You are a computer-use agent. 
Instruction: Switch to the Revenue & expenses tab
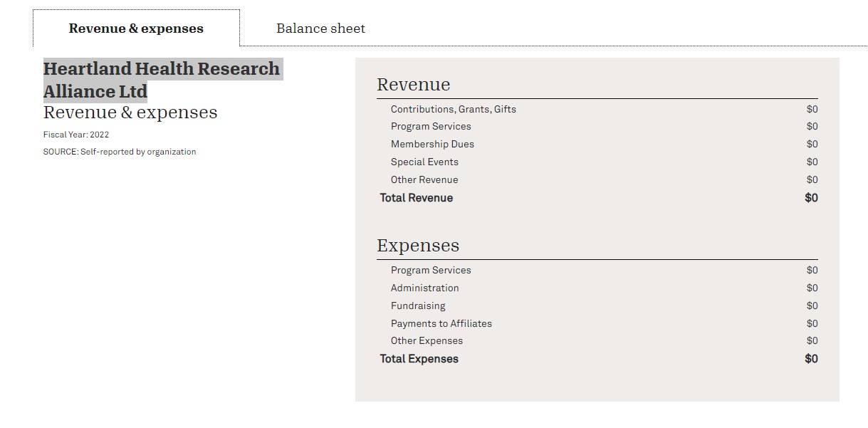[136, 28]
